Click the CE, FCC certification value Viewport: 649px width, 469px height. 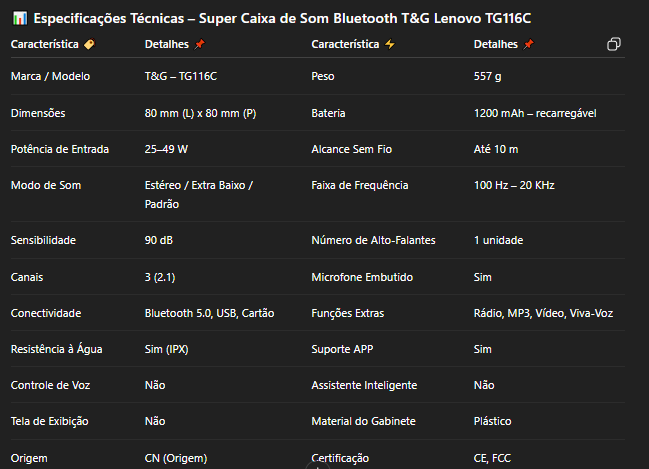pos(492,458)
